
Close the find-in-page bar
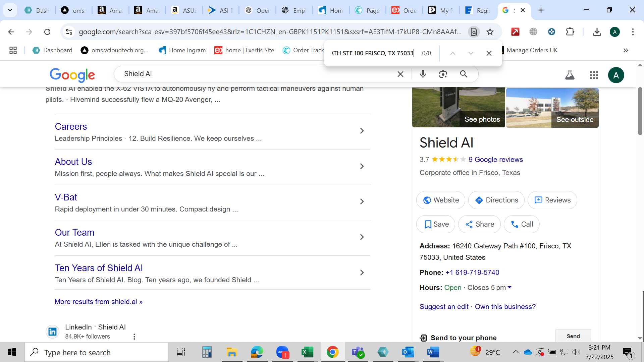point(489,53)
